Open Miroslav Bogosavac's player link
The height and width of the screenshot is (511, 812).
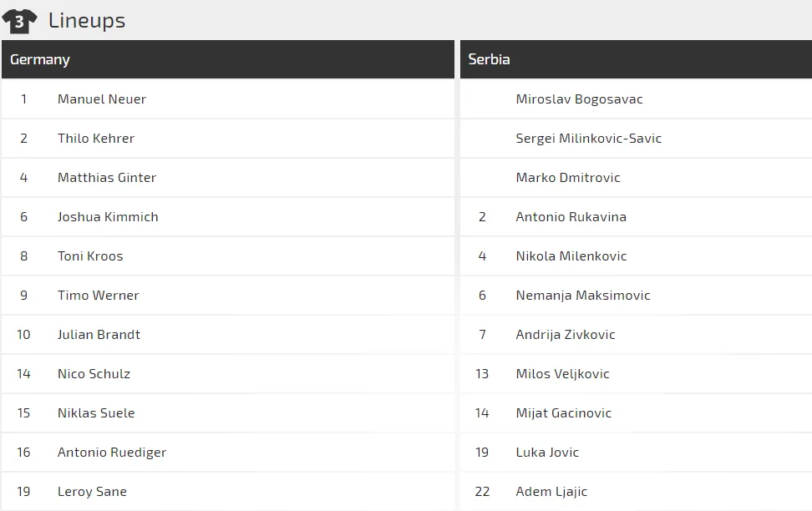tap(579, 99)
